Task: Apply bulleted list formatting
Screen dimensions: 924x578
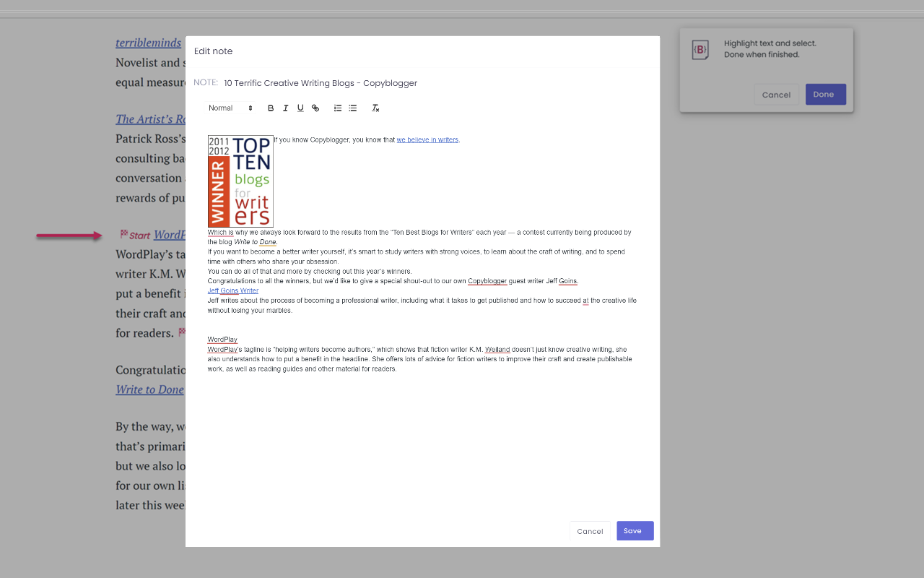Action: click(x=352, y=108)
